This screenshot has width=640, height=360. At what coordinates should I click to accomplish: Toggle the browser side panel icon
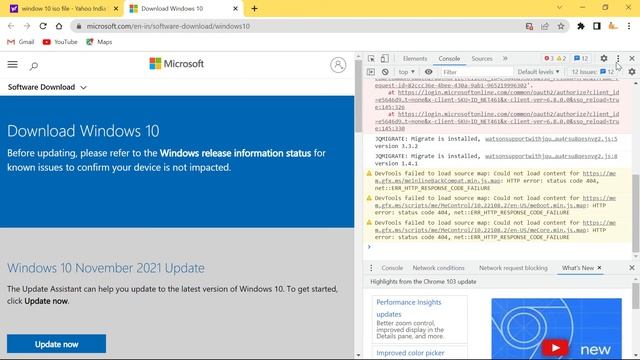click(597, 26)
